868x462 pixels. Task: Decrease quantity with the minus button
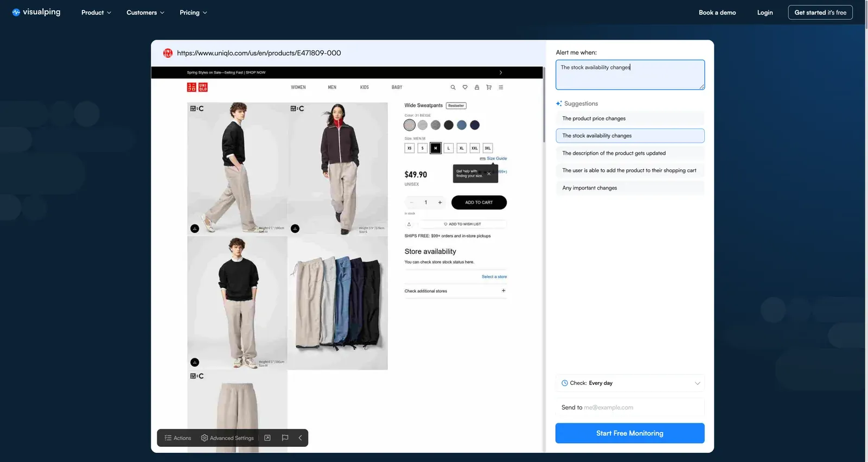(412, 202)
